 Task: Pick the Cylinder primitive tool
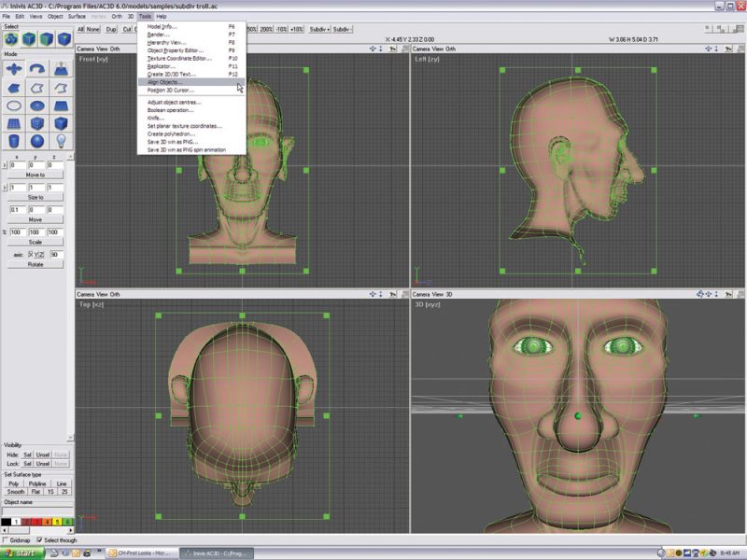tap(14, 141)
